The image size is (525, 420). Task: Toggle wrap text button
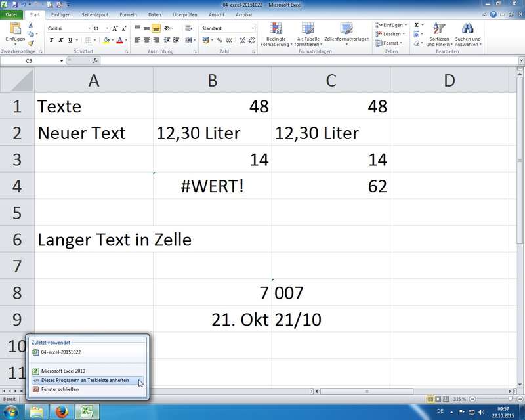click(188, 28)
